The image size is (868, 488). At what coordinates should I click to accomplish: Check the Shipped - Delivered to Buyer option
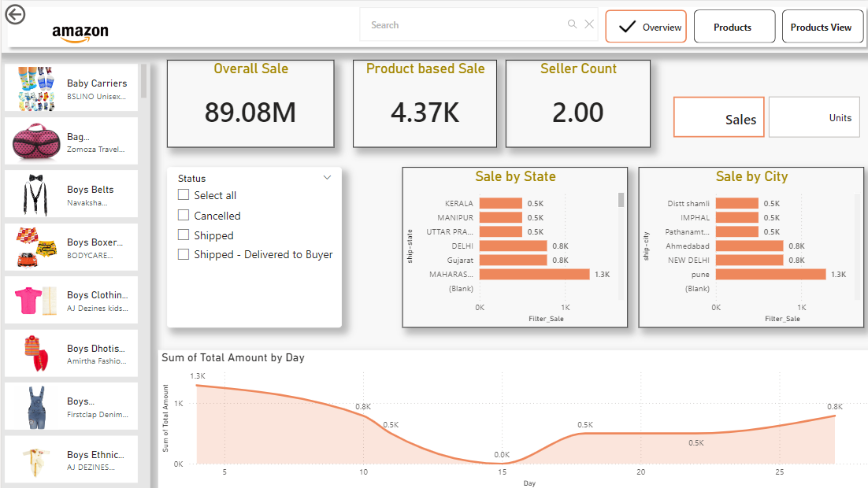coord(184,253)
